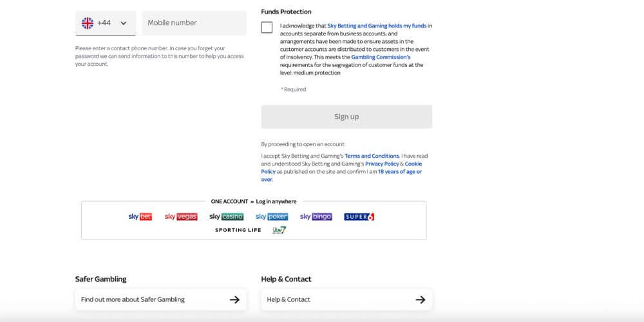Viewport: 644px width, 322px height.
Task: Open the +44 country code dropdown
Action: coord(122,23)
